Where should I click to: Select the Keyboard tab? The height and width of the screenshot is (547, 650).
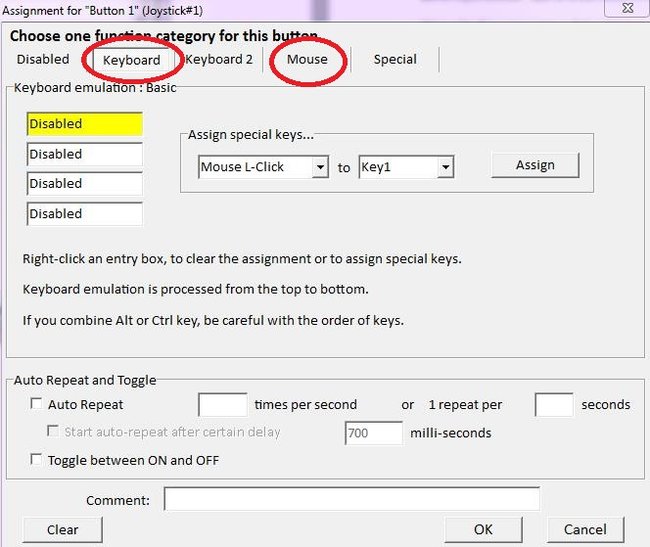(x=132, y=61)
